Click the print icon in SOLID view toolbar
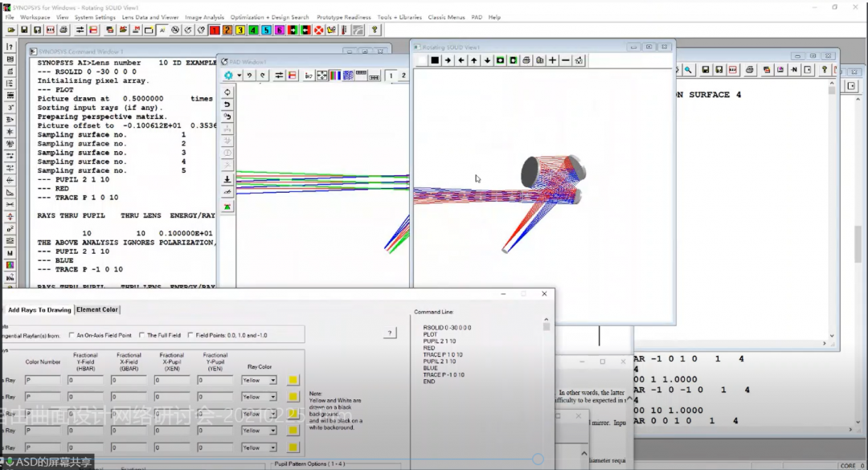868x470 pixels. [x=526, y=60]
